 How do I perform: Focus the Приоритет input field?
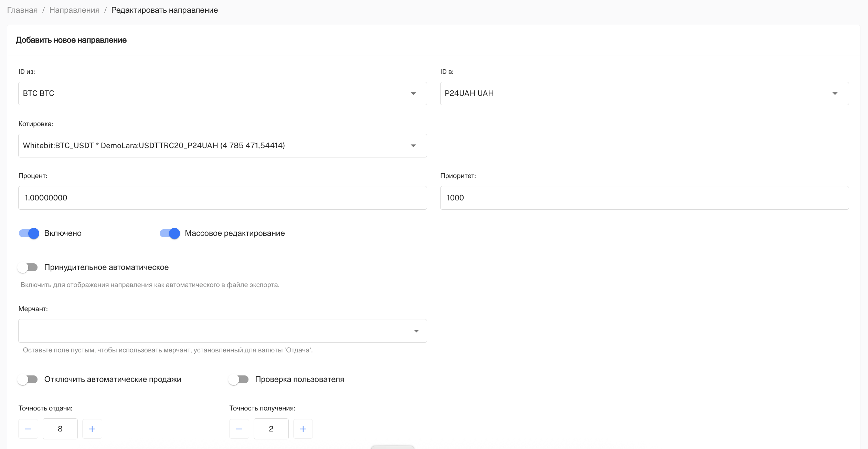coord(644,198)
